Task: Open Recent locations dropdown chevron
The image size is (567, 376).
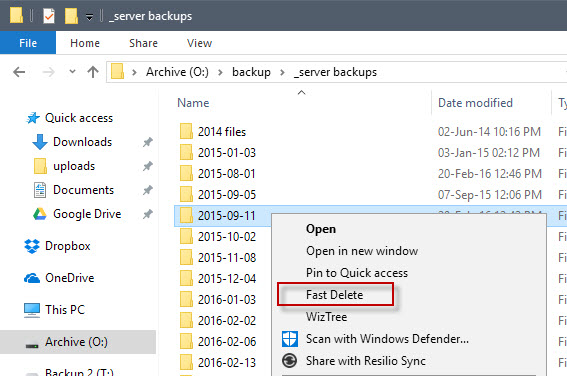Action: (72, 72)
